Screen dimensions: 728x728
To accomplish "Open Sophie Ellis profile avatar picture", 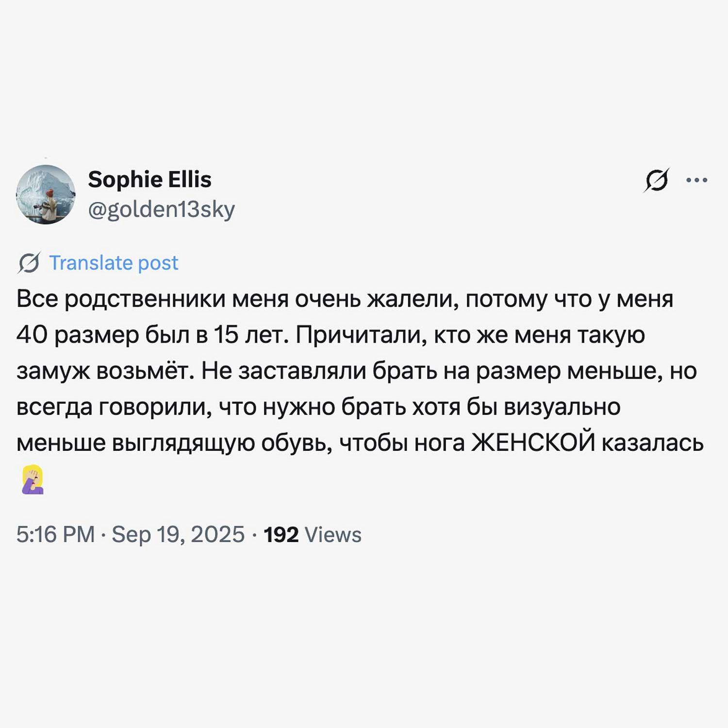I will point(46,194).
